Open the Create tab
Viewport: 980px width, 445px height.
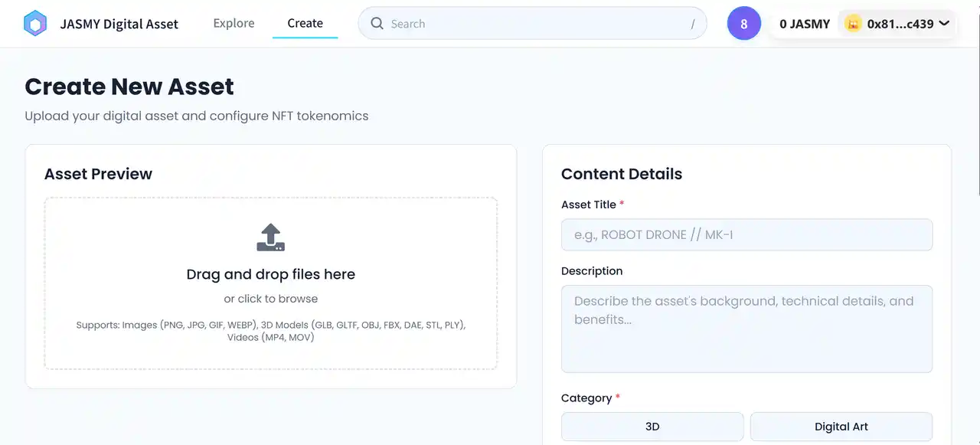pyautogui.click(x=305, y=23)
